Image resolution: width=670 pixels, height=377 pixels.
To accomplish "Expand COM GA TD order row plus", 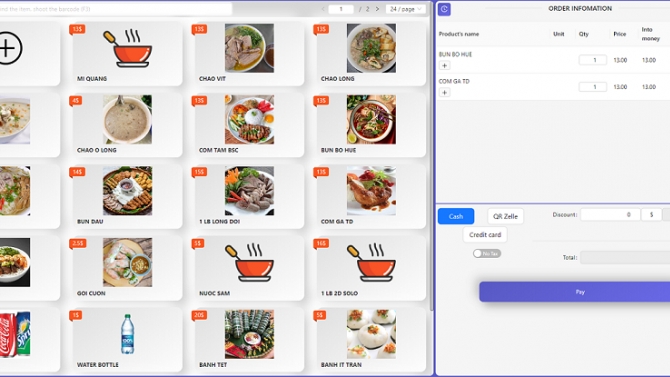I will (x=444, y=92).
